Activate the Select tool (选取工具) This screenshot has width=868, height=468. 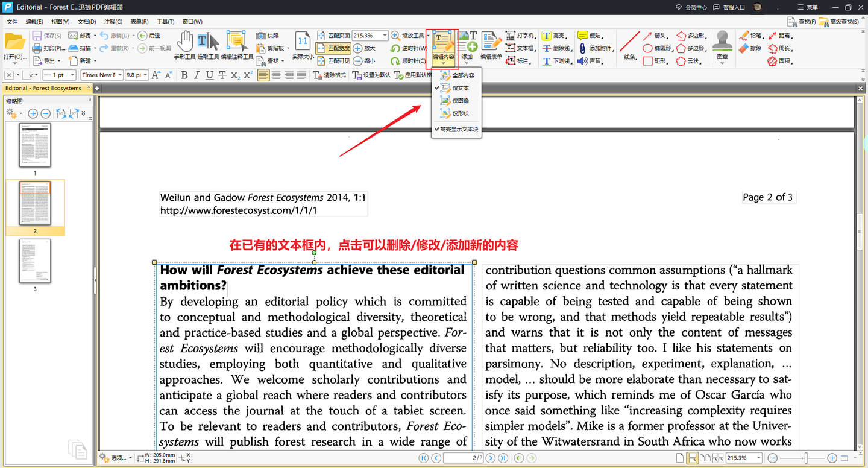(208, 46)
